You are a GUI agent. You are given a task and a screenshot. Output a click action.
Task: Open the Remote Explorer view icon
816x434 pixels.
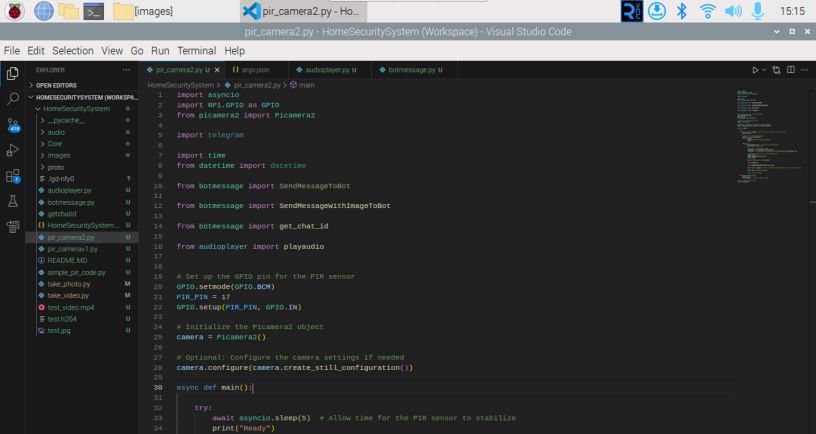coord(12,226)
